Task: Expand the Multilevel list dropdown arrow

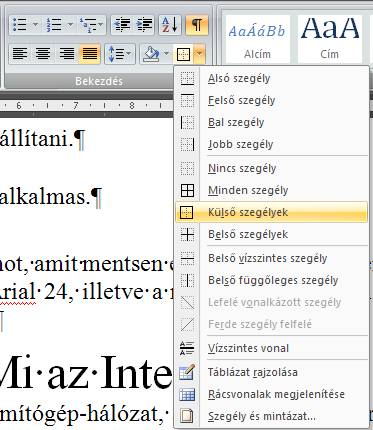Action: [x=101, y=25]
